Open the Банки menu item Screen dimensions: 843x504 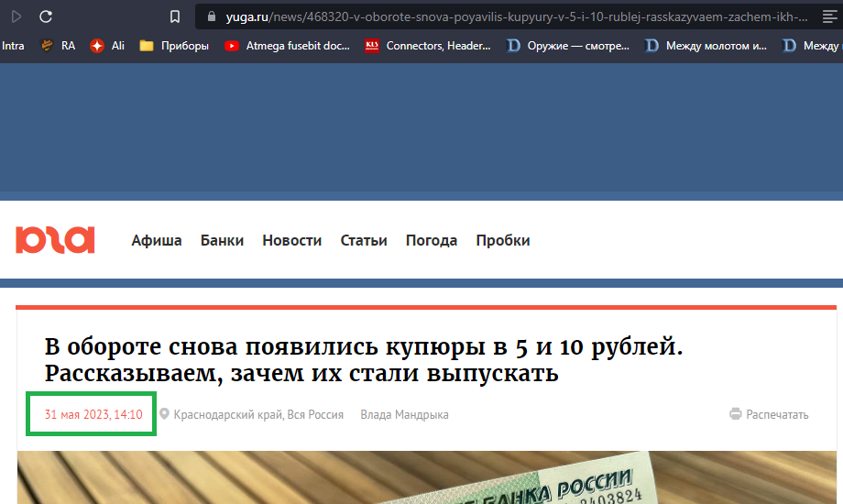point(222,240)
